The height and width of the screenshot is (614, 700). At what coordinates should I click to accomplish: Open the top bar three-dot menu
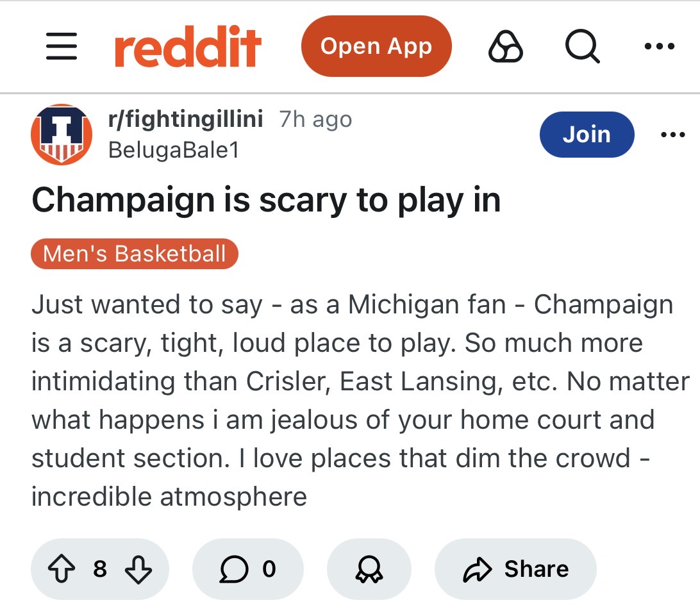(x=660, y=47)
